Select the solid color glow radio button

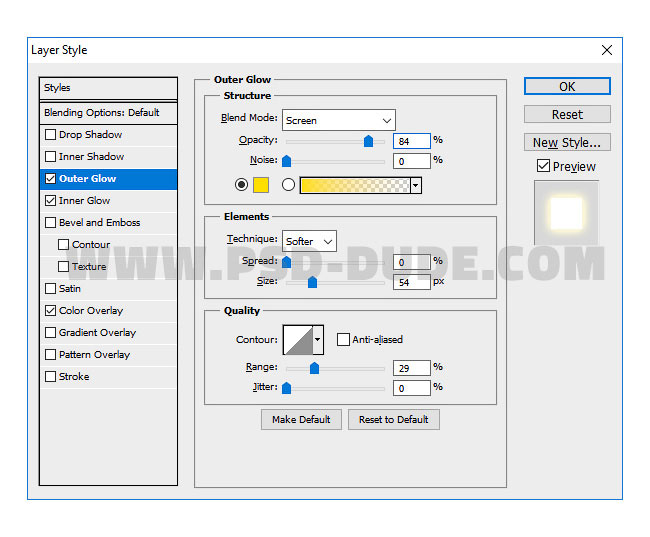pyautogui.click(x=241, y=185)
